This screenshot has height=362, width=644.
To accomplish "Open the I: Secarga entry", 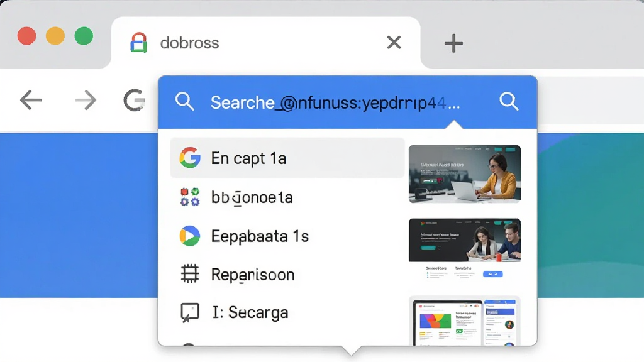I will point(287,313).
